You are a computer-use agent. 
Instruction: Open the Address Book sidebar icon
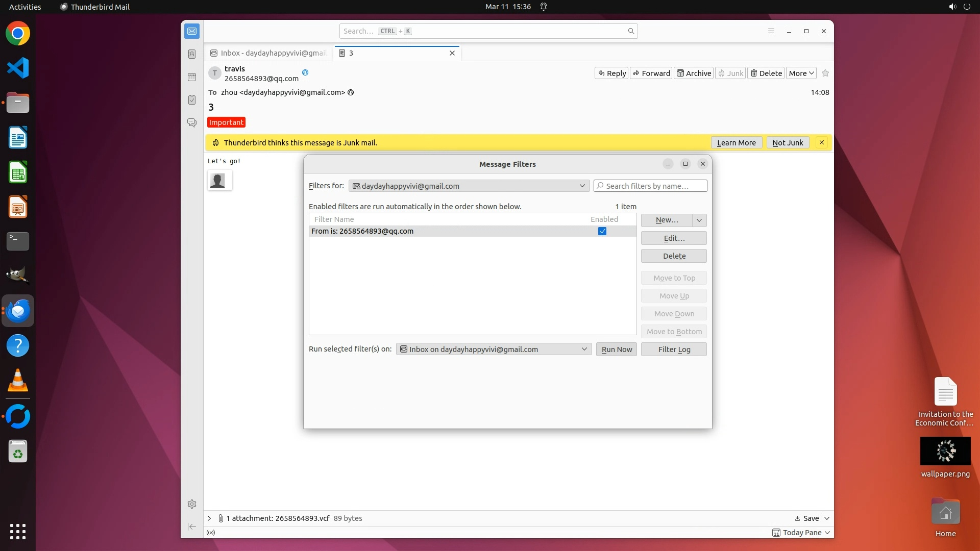pyautogui.click(x=192, y=54)
